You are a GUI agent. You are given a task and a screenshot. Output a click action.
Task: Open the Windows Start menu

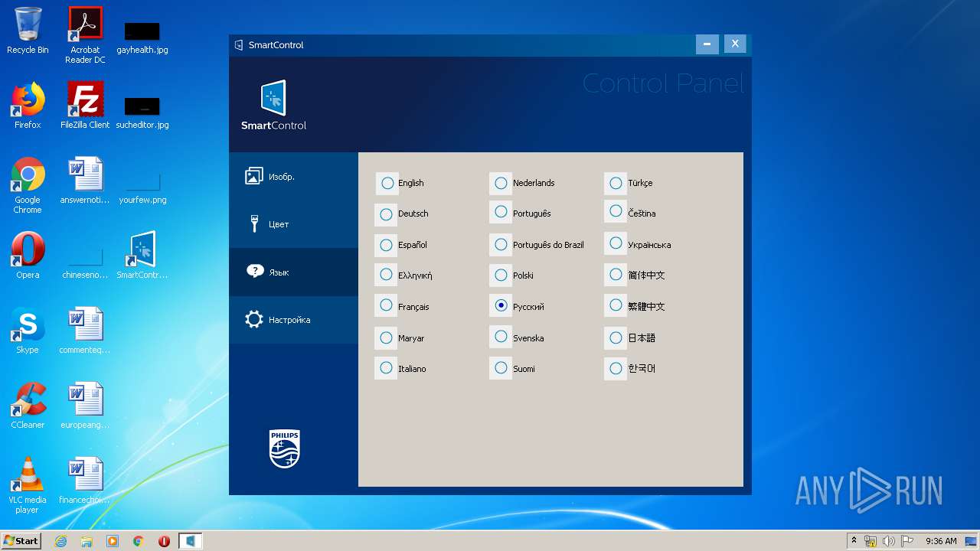tap(21, 541)
